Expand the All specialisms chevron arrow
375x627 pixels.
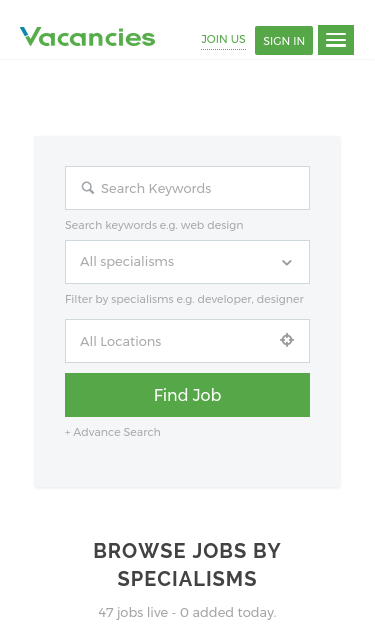(287, 262)
